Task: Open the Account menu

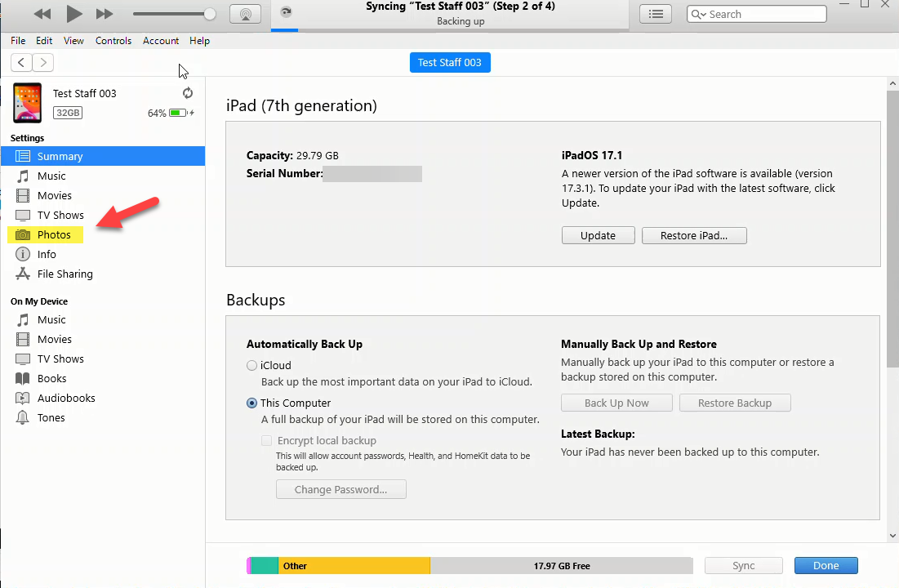Action: (161, 41)
